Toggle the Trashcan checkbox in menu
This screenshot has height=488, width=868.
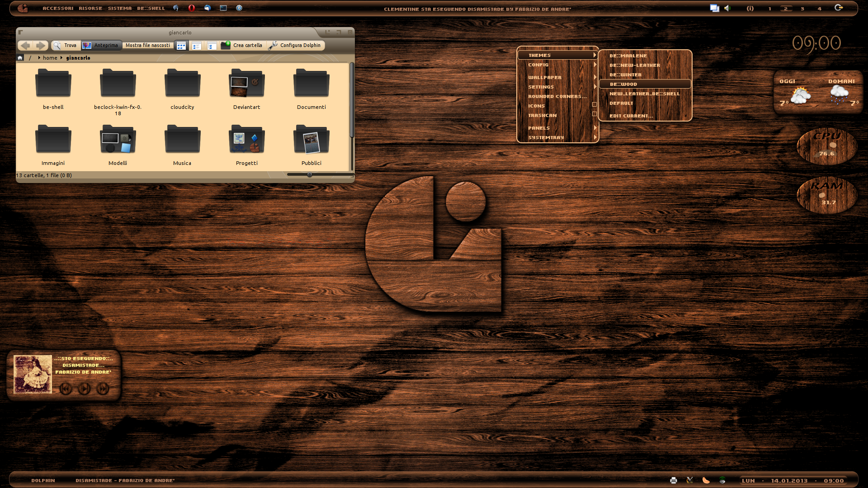tap(594, 114)
